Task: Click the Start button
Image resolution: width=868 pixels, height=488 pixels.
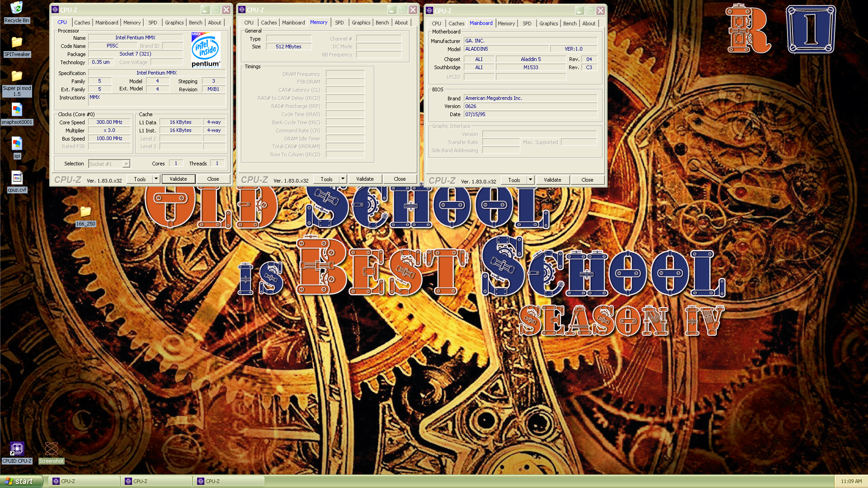Action: tap(21, 481)
